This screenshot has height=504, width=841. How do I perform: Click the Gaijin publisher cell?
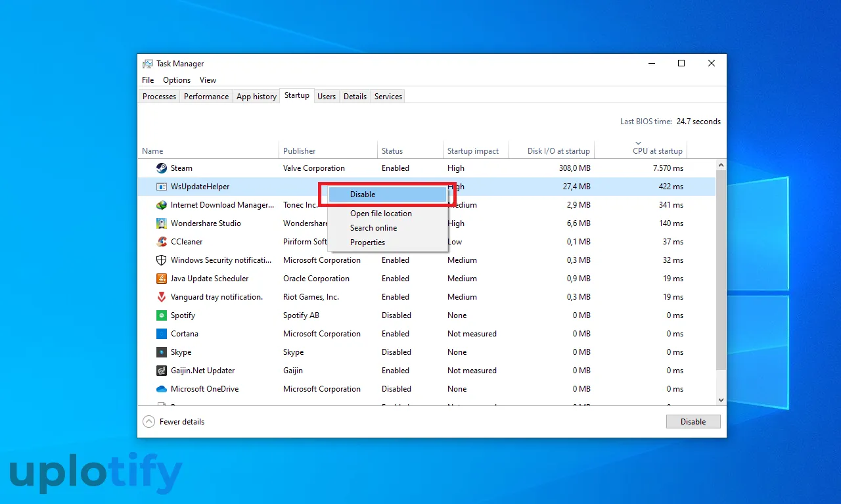293,371
